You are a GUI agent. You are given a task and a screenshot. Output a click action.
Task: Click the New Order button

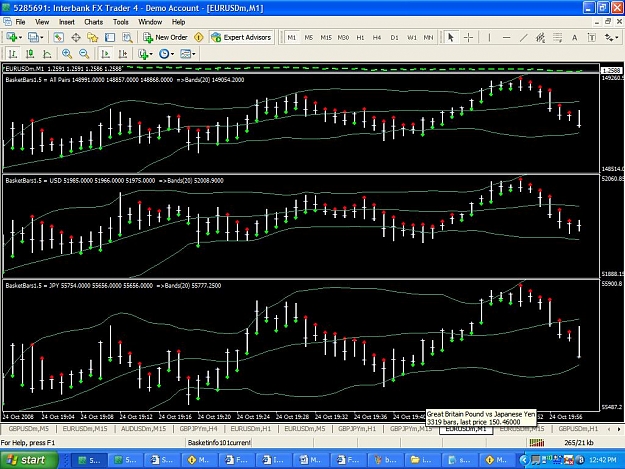tap(165, 37)
